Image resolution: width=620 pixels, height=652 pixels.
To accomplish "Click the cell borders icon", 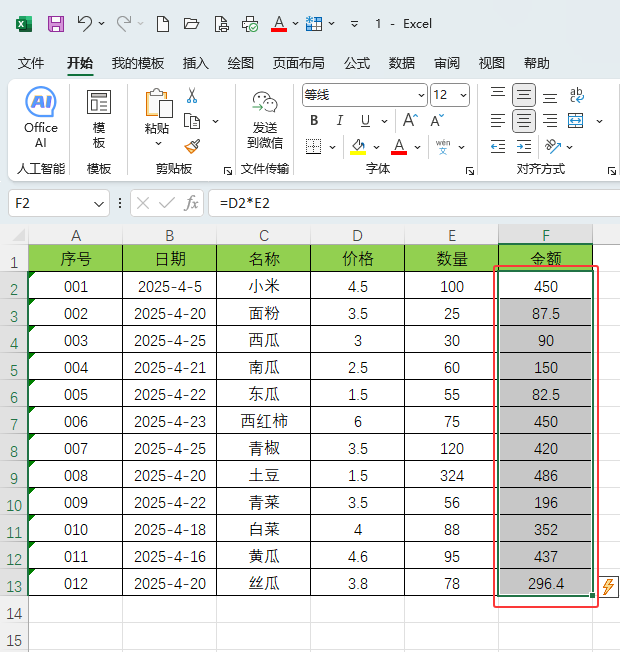I will click(x=314, y=147).
